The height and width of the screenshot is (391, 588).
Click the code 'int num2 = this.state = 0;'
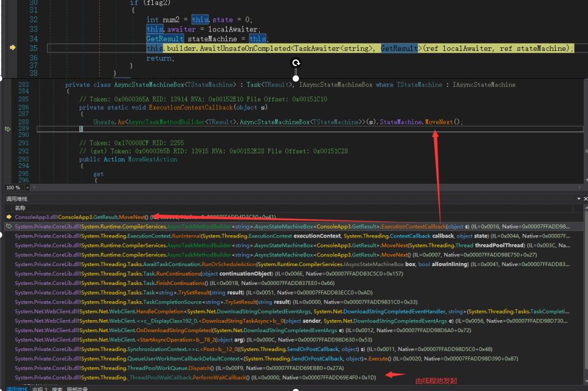coord(200,19)
